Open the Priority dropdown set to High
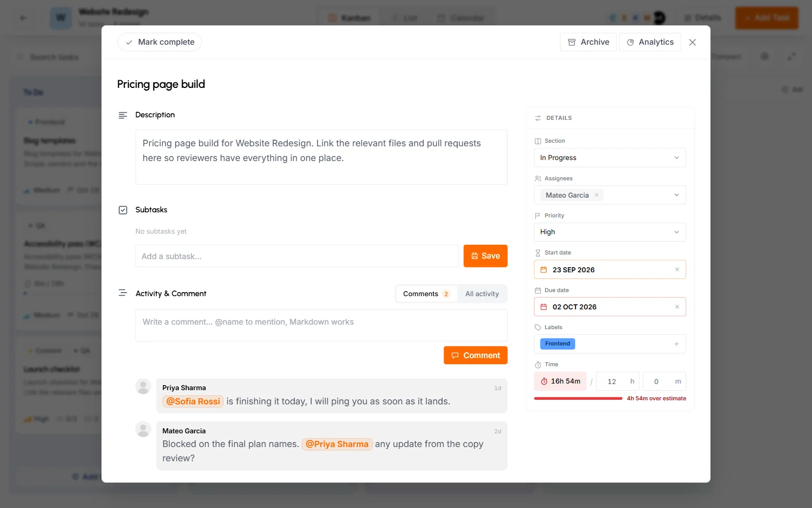 (610, 232)
